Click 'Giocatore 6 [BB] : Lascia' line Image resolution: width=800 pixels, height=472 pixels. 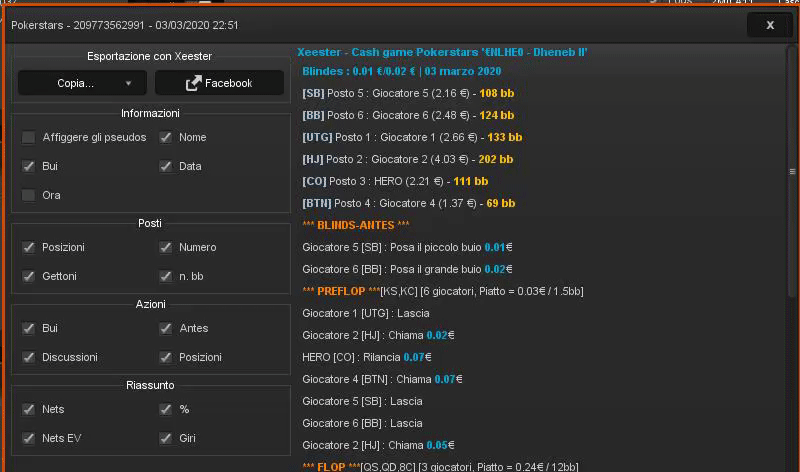coord(362,423)
